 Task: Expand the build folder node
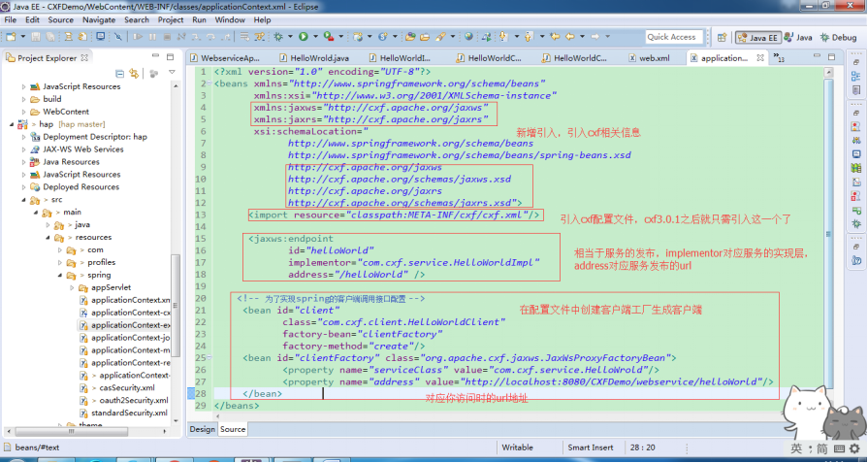pyautogui.click(x=23, y=99)
